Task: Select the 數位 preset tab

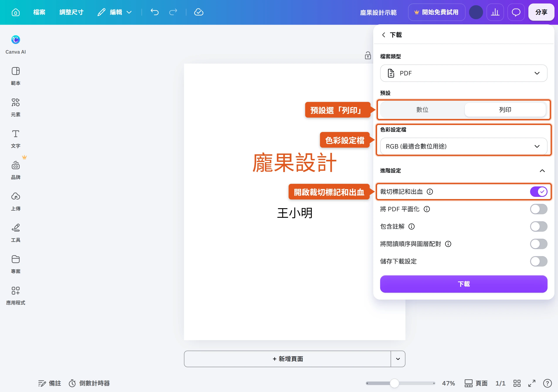Action: (x=422, y=110)
